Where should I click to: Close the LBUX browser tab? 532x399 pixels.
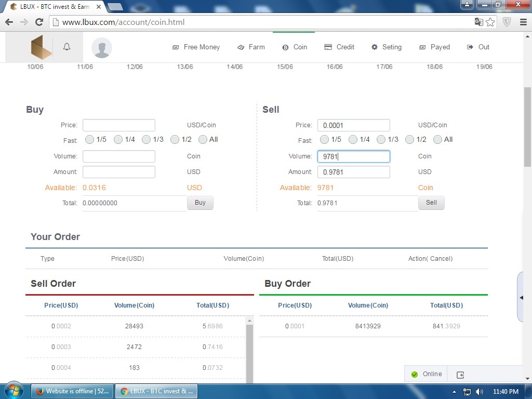[x=99, y=6]
